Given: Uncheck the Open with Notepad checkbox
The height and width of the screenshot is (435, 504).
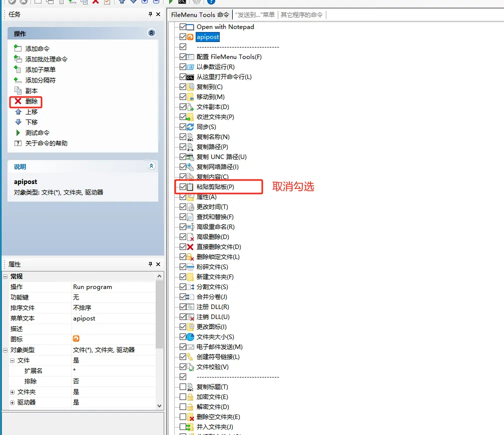Looking at the screenshot, I should pyautogui.click(x=182, y=26).
